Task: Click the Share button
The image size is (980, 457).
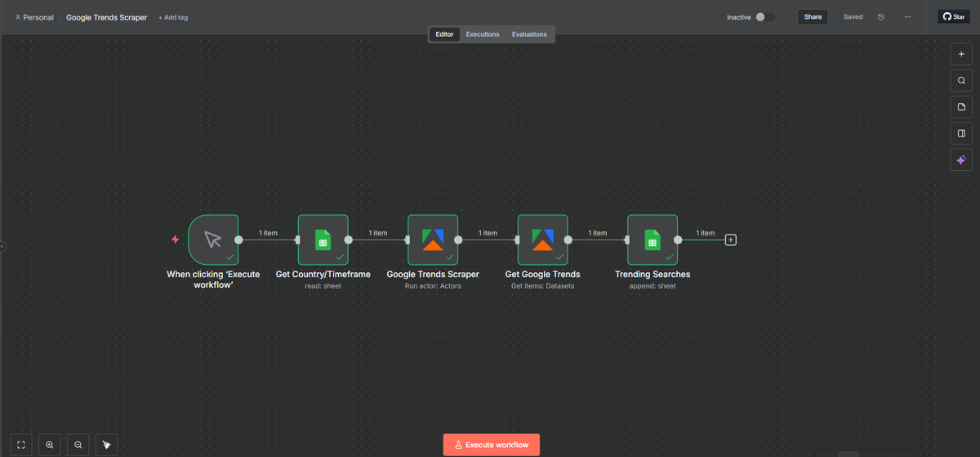Action: 813,16
